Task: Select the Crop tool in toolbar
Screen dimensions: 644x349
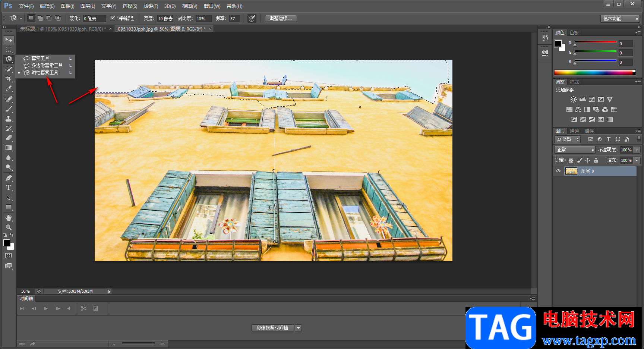Action: (x=8, y=79)
